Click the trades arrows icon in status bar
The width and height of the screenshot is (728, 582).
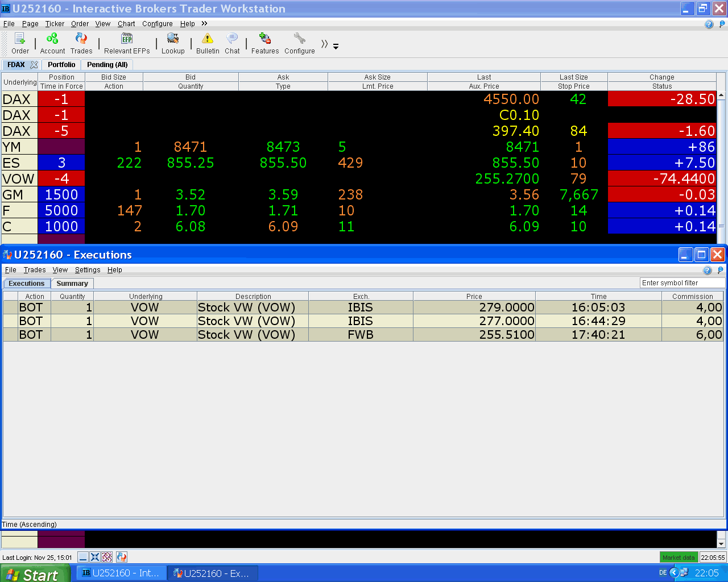[x=121, y=557]
